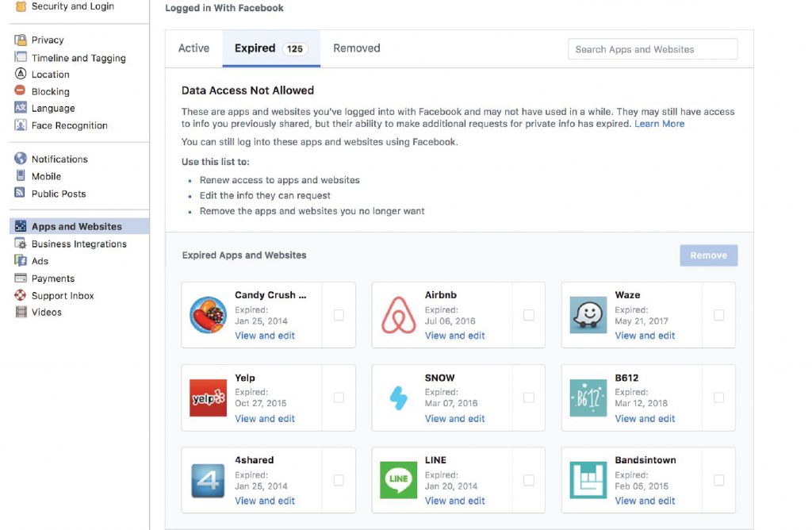This screenshot has height=530, width=812.
Task: Switch to the Active tab
Action: (x=193, y=48)
